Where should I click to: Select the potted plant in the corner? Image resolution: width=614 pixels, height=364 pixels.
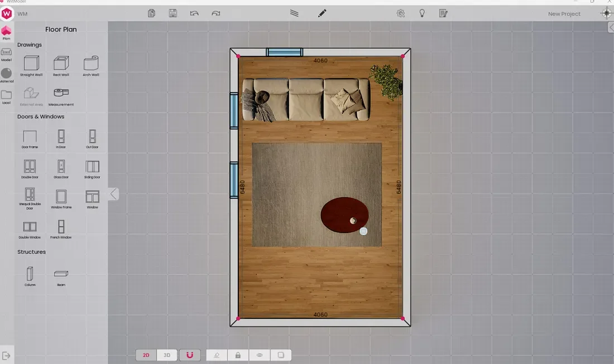tap(387, 82)
